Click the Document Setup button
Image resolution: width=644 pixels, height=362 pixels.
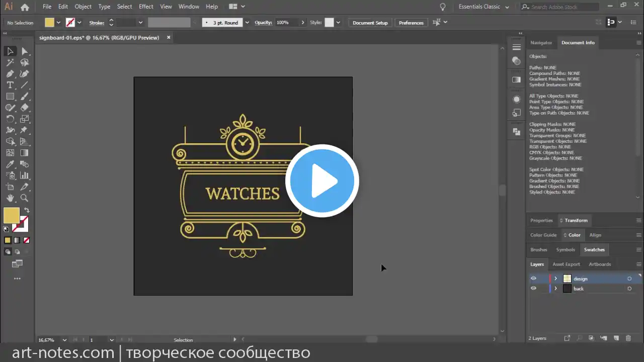click(x=370, y=23)
